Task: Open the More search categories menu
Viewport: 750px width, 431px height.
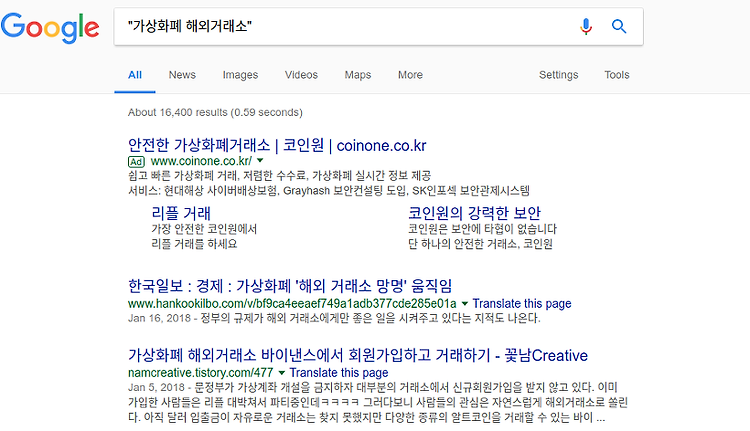Action: coord(410,75)
